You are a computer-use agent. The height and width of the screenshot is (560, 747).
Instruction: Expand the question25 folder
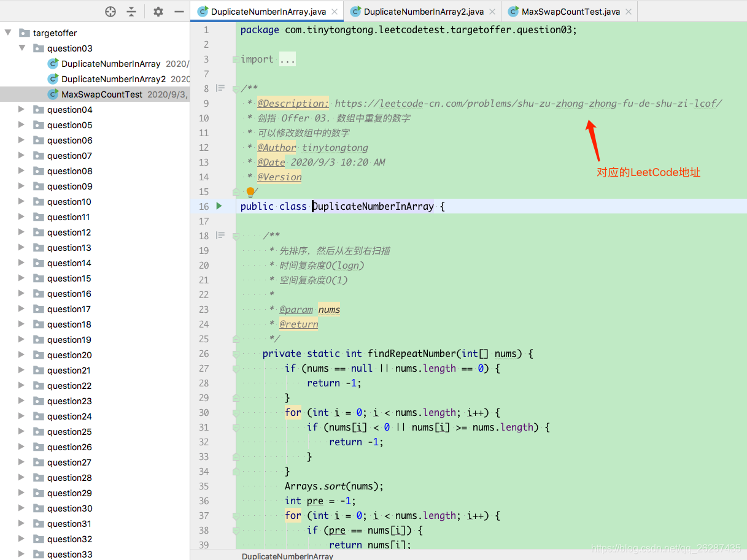22,432
